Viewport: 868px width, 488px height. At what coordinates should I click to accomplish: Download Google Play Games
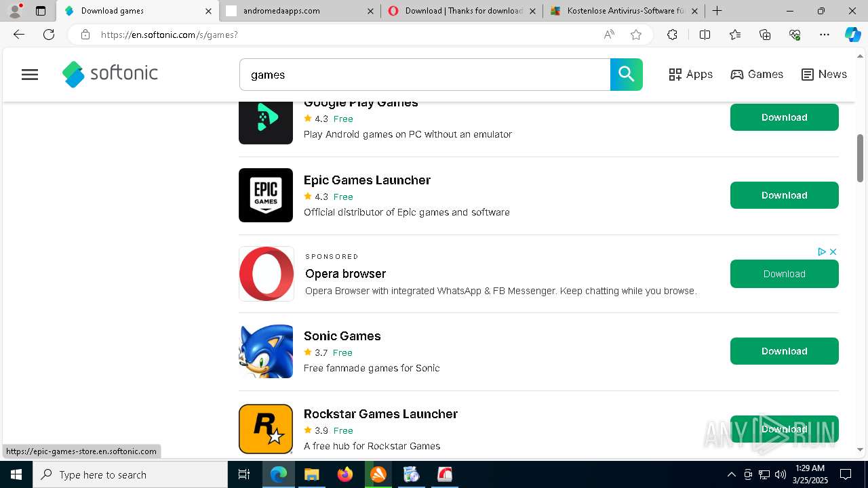(784, 117)
